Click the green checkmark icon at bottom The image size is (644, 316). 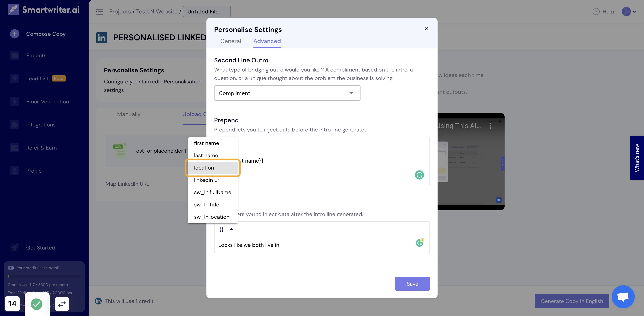(x=37, y=304)
